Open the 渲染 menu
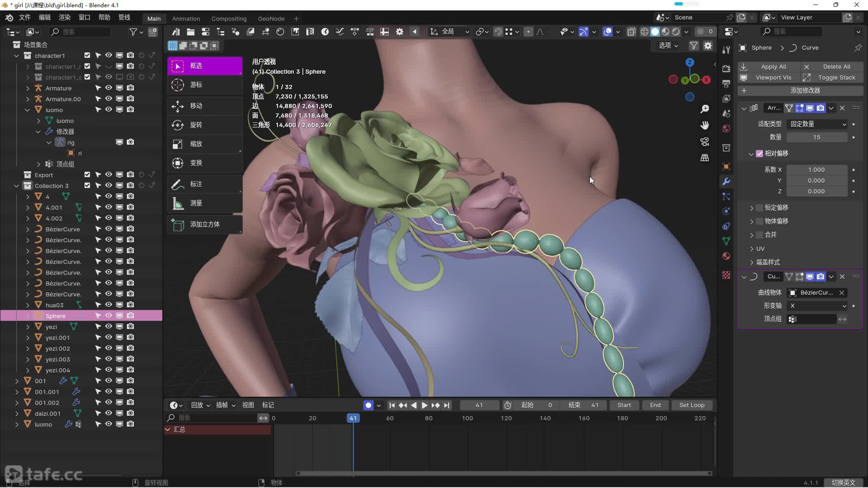 [64, 17]
